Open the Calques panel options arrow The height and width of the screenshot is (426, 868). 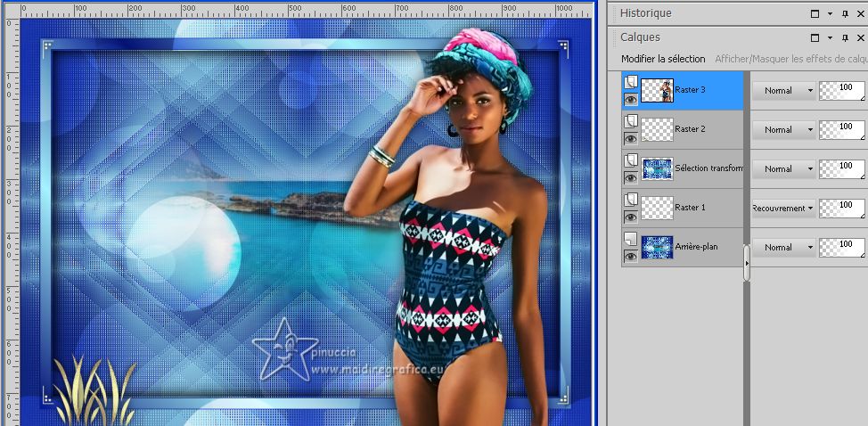coord(830,37)
